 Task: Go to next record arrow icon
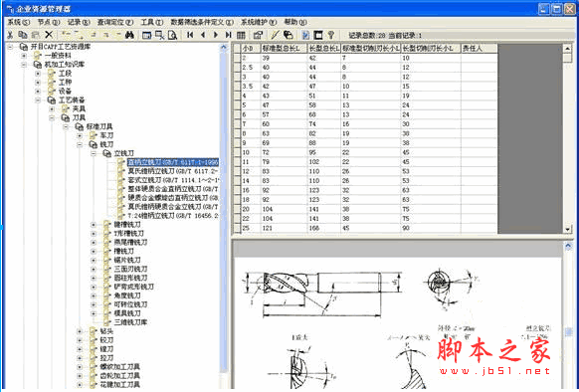coord(216,35)
